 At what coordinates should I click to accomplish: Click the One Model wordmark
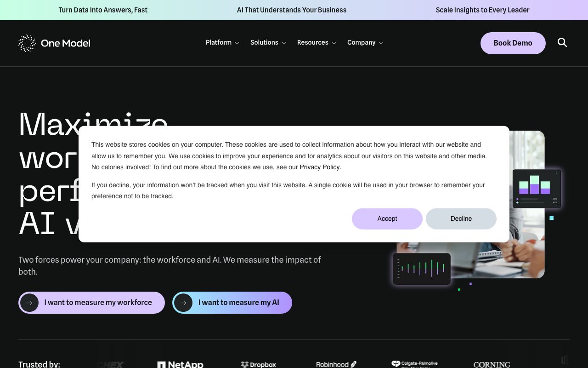click(66, 43)
